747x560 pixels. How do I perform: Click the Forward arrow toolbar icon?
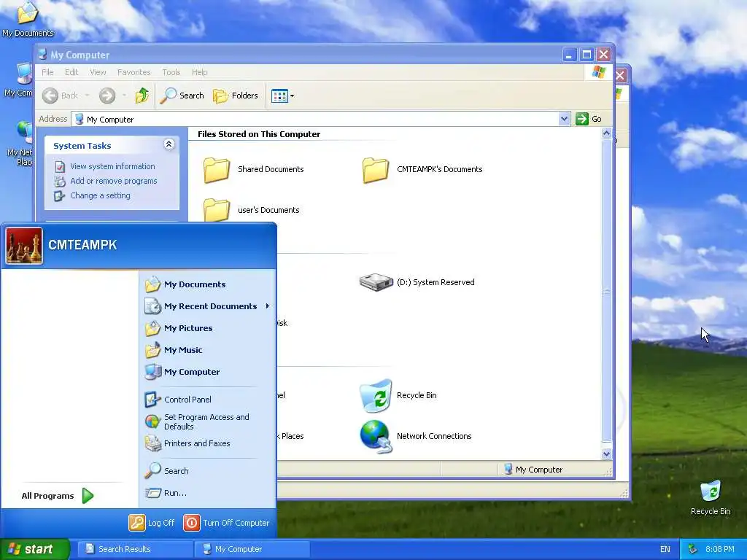(x=107, y=96)
